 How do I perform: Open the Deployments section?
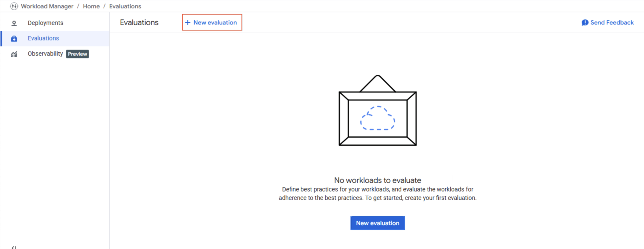click(x=45, y=23)
